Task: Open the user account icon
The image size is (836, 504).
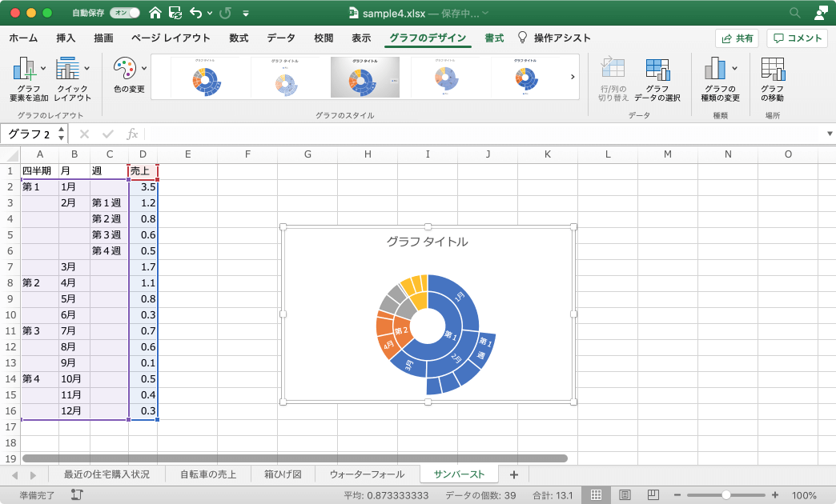Action: pyautogui.click(x=822, y=13)
